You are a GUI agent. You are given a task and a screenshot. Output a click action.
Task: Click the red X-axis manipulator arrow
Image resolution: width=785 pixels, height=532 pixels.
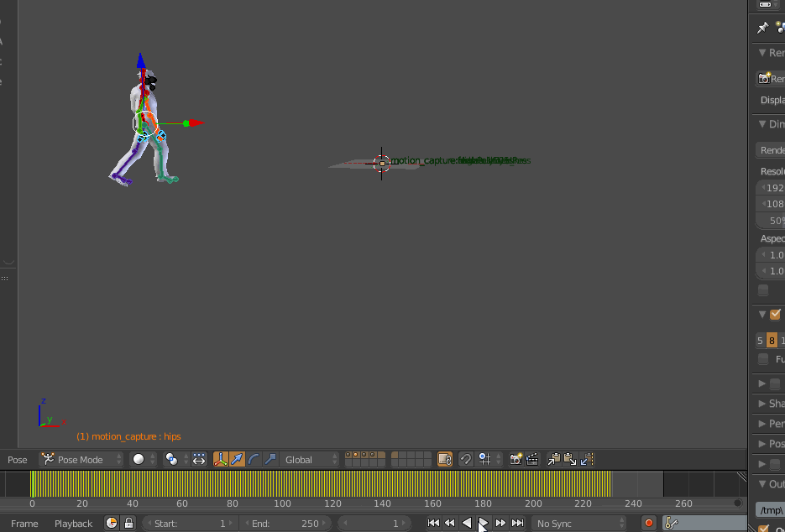196,123
